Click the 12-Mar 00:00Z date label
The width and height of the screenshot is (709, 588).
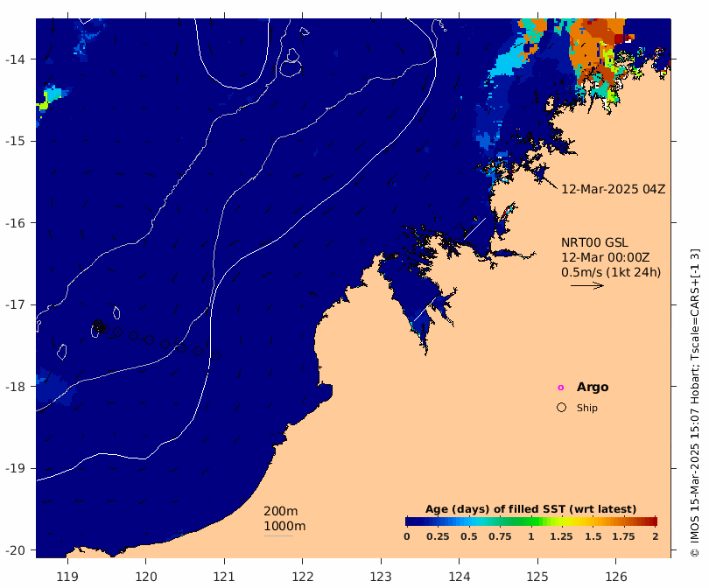click(605, 257)
